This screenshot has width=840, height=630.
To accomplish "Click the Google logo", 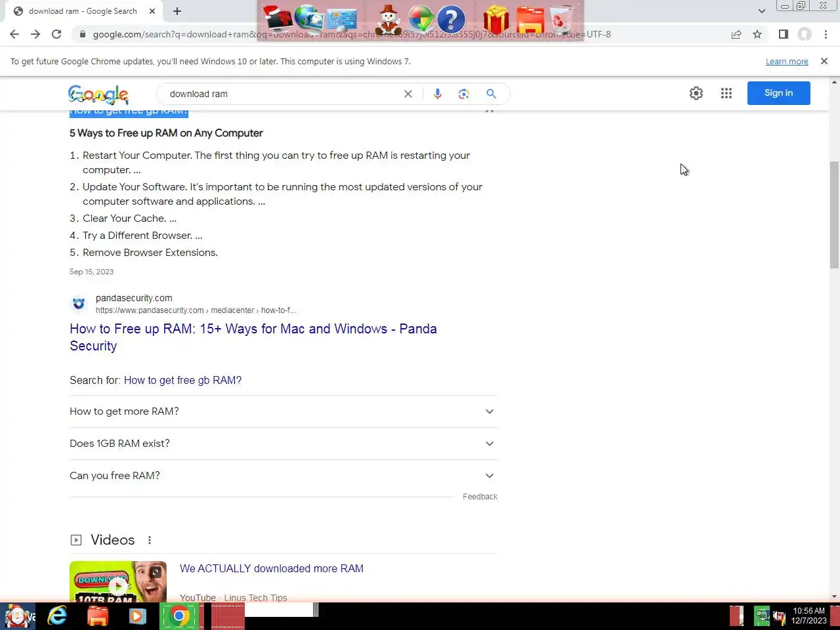I will (x=98, y=95).
